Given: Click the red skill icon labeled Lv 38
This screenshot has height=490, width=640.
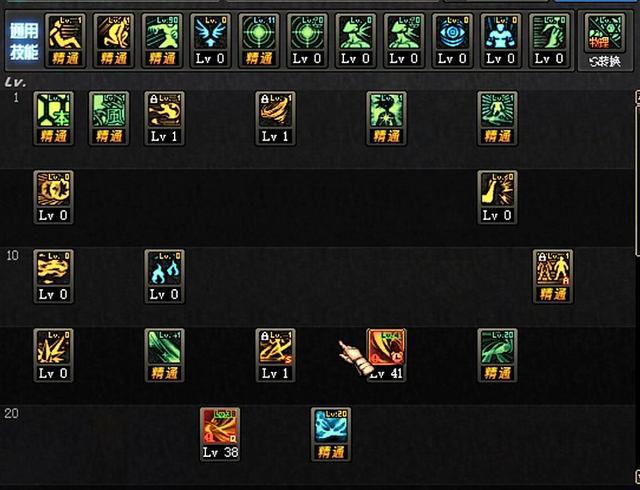Looking at the screenshot, I should pyautogui.click(x=220, y=434).
